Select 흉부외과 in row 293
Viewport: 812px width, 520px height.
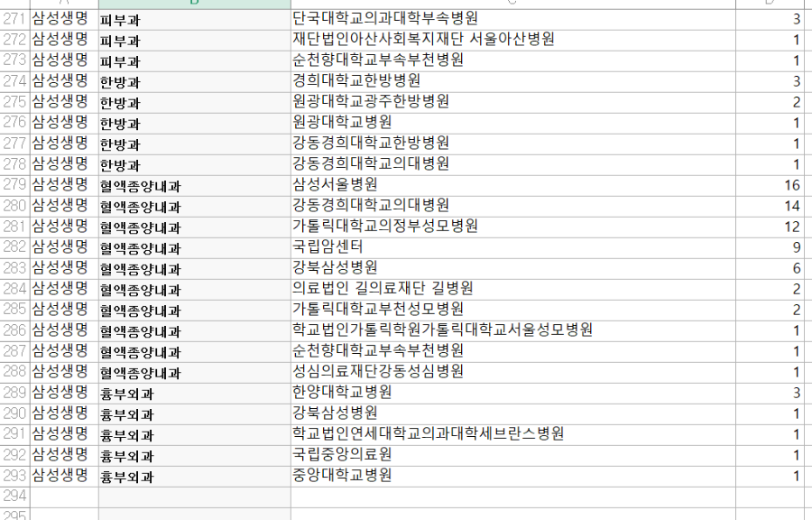[195, 476]
